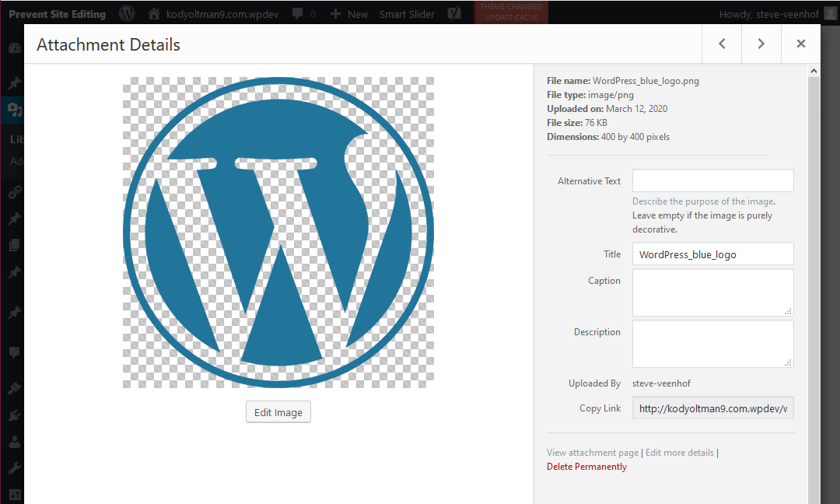
Task: Close the Attachment Details dialog
Action: (x=801, y=44)
